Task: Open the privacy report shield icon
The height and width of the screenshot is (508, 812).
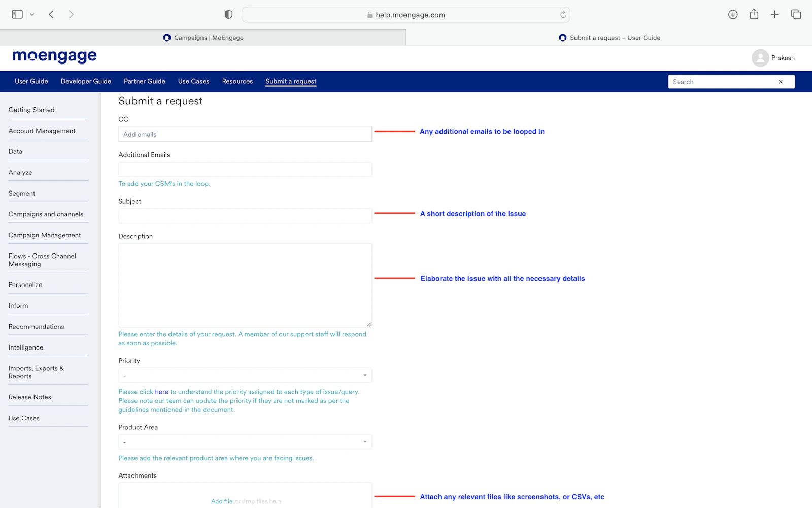Action: coord(228,15)
